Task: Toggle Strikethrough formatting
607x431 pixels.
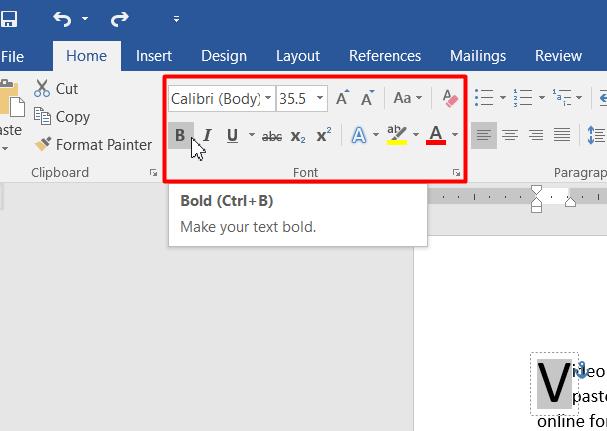Action: coord(272,136)
